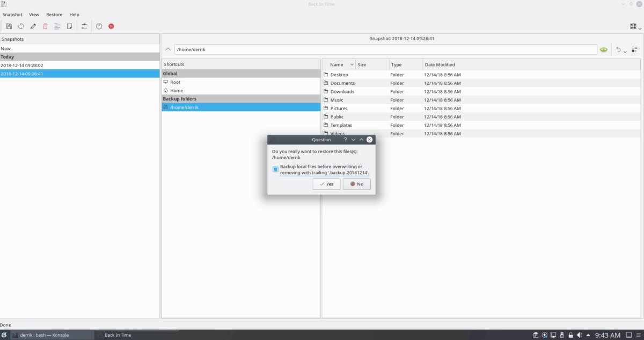Click the Question dialog down-chevron minimize icon
This screenshot has height=340, width=644.
[x=353, y=140]
